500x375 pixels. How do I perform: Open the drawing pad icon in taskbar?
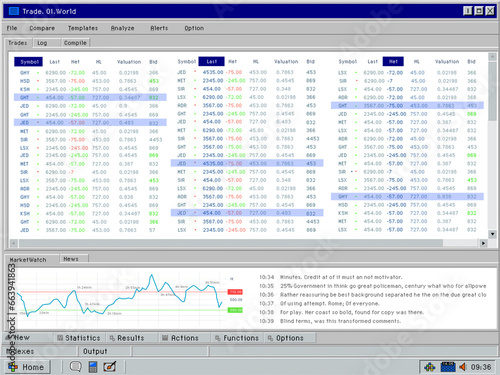pyautogui.click(x=110, y=367)
